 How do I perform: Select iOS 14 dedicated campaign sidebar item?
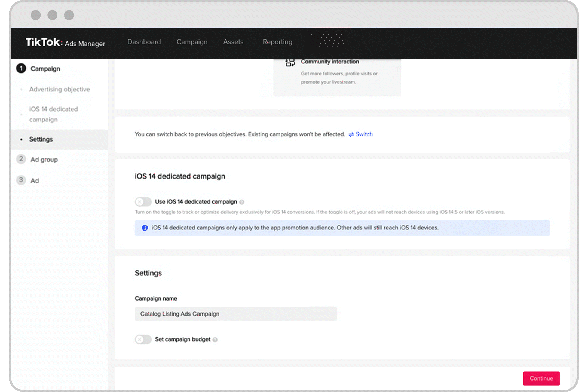click(x=54, y=114)
